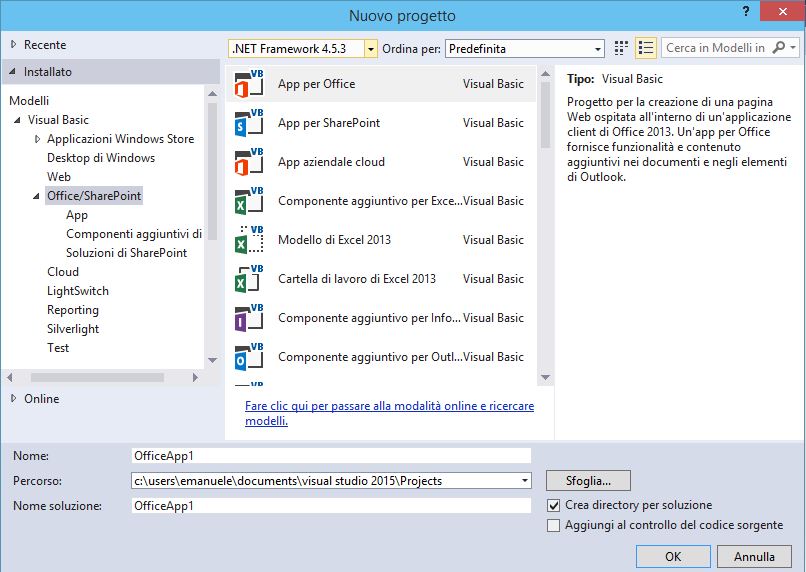
Task: Follow the link to search online models
Action: [389, 413]
